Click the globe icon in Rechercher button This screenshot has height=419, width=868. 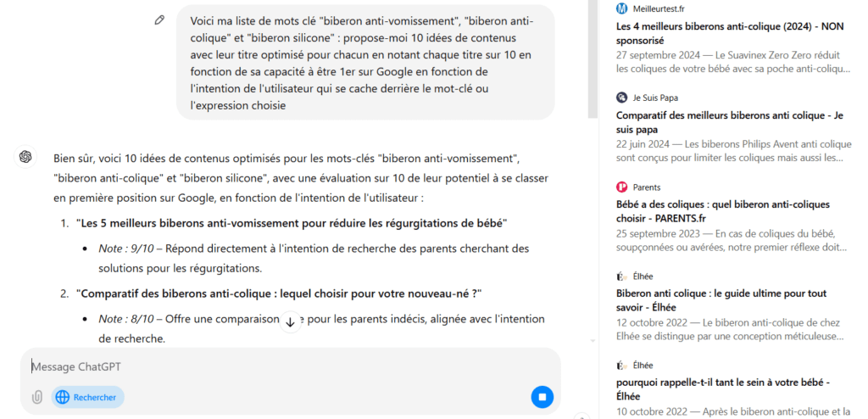point(63,397)
